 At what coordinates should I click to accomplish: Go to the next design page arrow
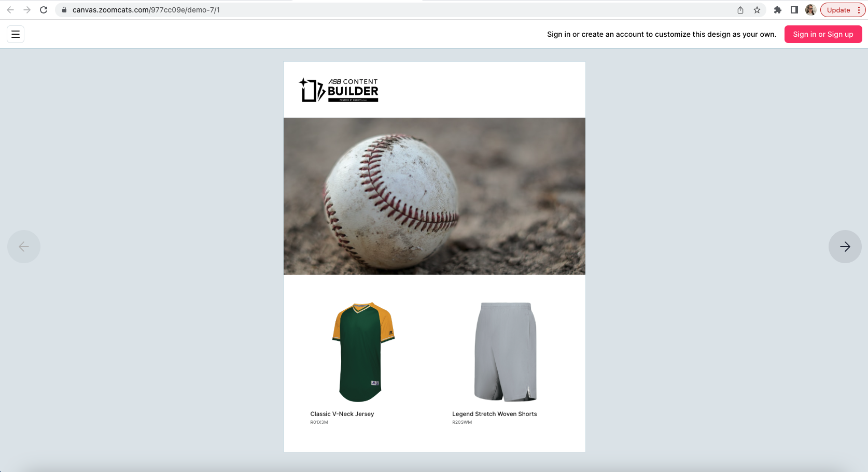845,247
